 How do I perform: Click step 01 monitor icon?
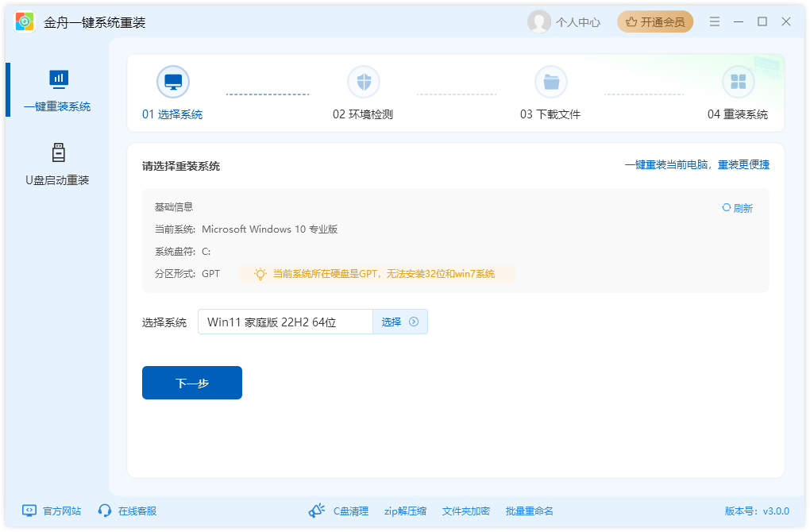173,82
